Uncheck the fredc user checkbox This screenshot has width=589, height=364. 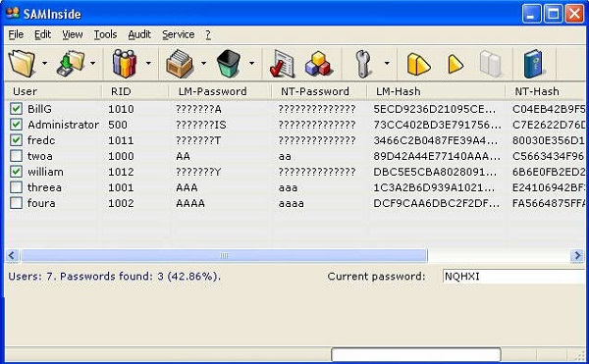point(16,140)
